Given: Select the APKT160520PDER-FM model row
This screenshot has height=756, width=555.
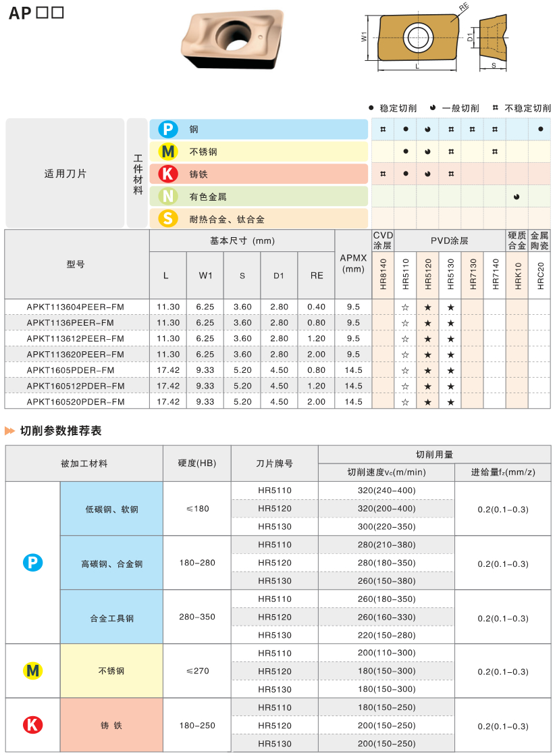Looking at the screenshot, I should point(277,401).
